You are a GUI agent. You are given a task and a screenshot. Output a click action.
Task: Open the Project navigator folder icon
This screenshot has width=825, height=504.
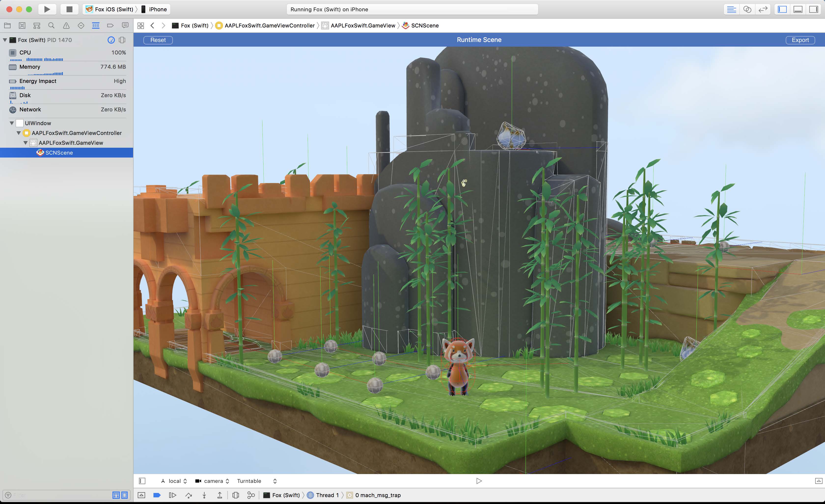click(7, 26)
